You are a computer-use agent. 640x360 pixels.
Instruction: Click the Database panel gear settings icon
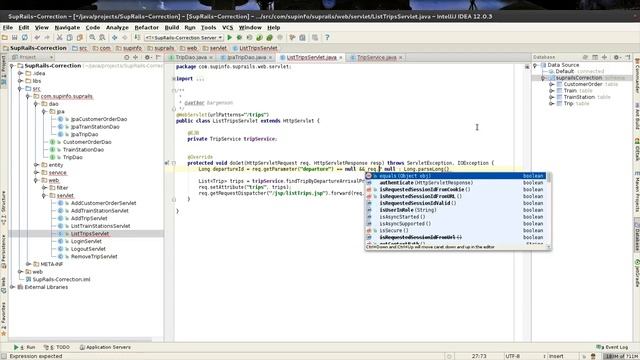pyautogui.click(x=616, y=57)
